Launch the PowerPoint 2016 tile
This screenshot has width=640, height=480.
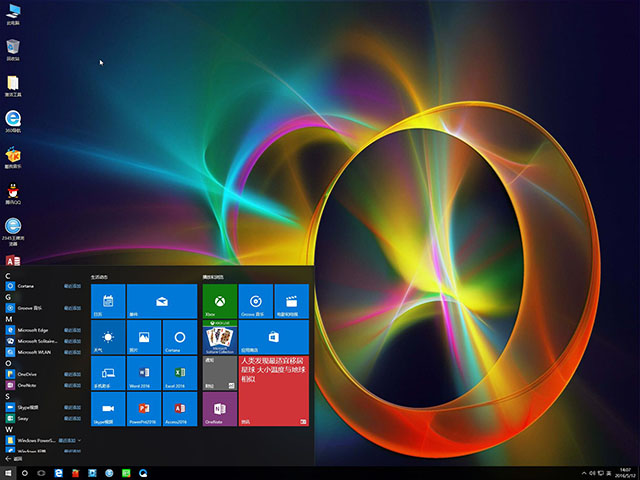[144, 409]
